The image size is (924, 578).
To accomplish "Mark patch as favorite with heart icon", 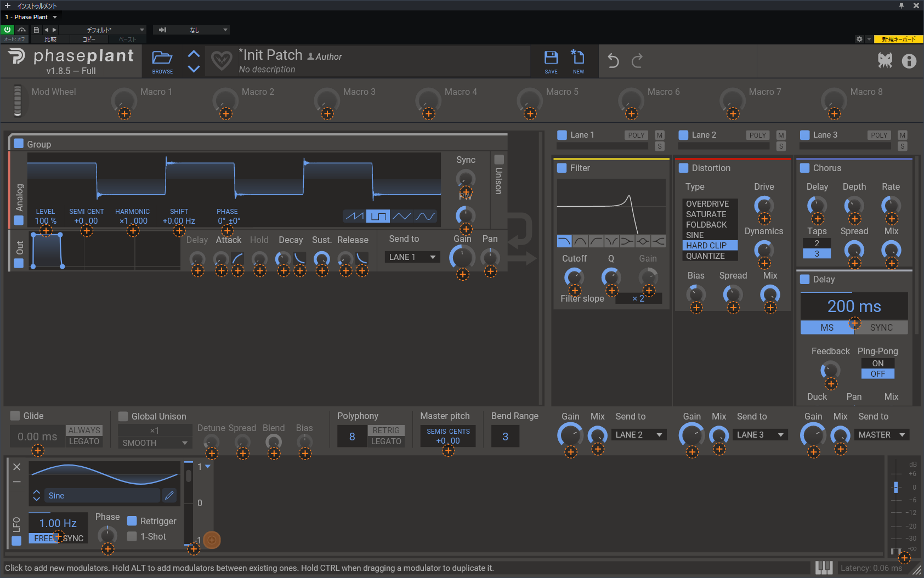I will point(222,60).
